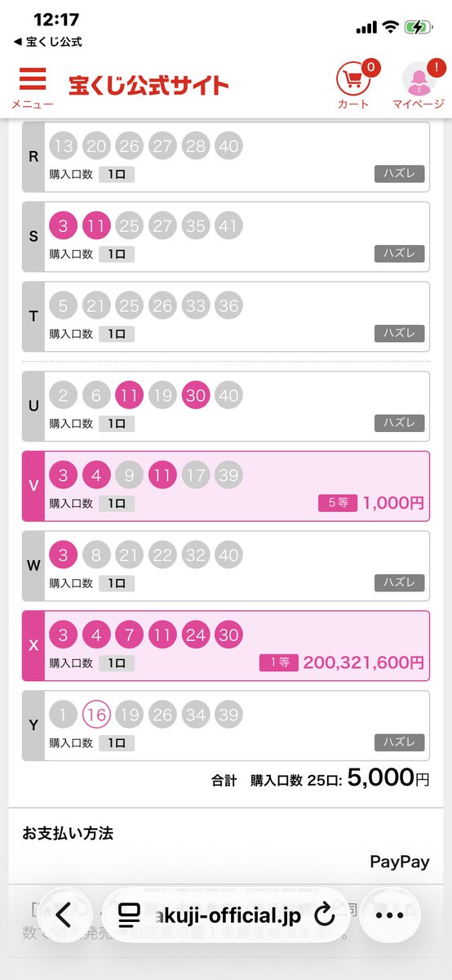Screen dimensions: 452x980
Task: Click the 宝くじ公式サイト logo
Action: pos(148,85)
